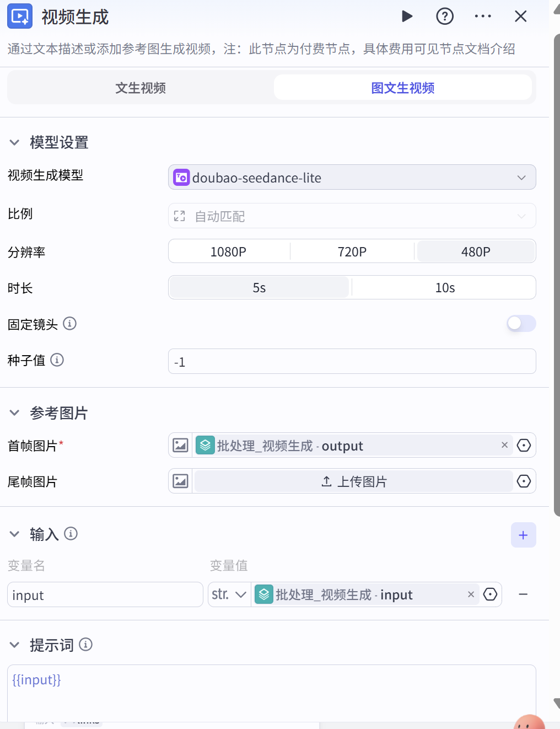Click the 种子值 input field
The width and height of the screenshot is (560, 729).
point(352,361)
